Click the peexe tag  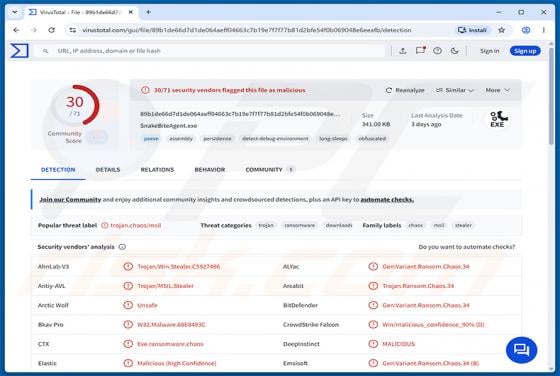[151, 139]
